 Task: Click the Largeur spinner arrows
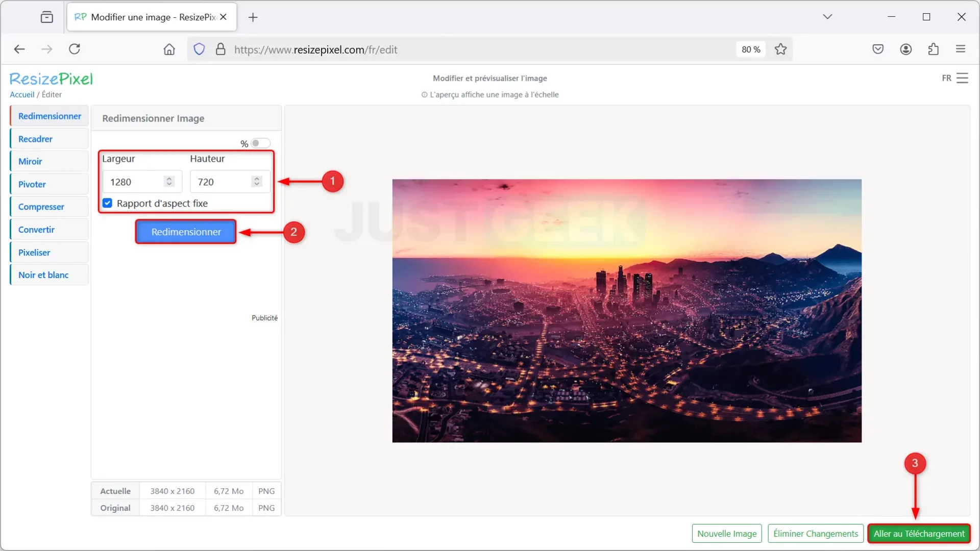click(x=169, y=182)
